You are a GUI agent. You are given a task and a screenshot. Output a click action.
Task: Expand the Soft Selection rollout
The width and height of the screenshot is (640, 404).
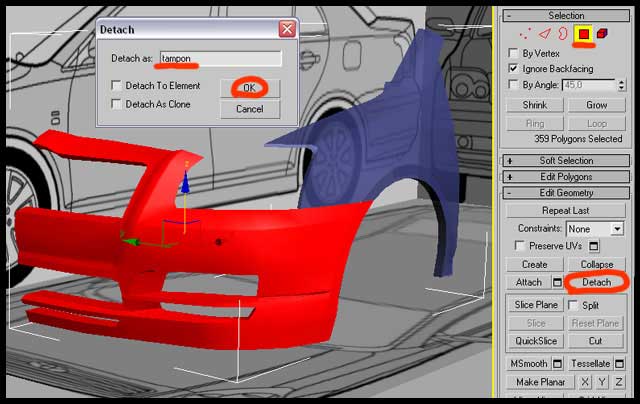[566, 161]
